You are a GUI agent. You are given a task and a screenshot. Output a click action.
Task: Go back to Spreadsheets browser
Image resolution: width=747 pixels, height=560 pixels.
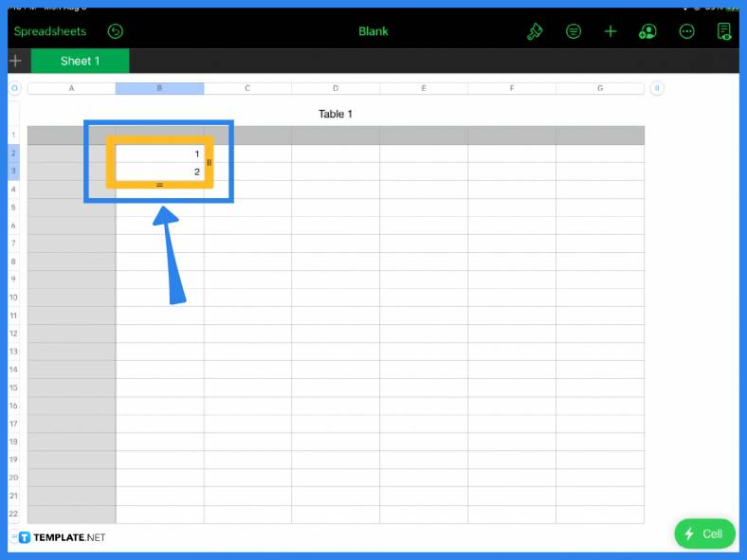(x=49, y=31)
